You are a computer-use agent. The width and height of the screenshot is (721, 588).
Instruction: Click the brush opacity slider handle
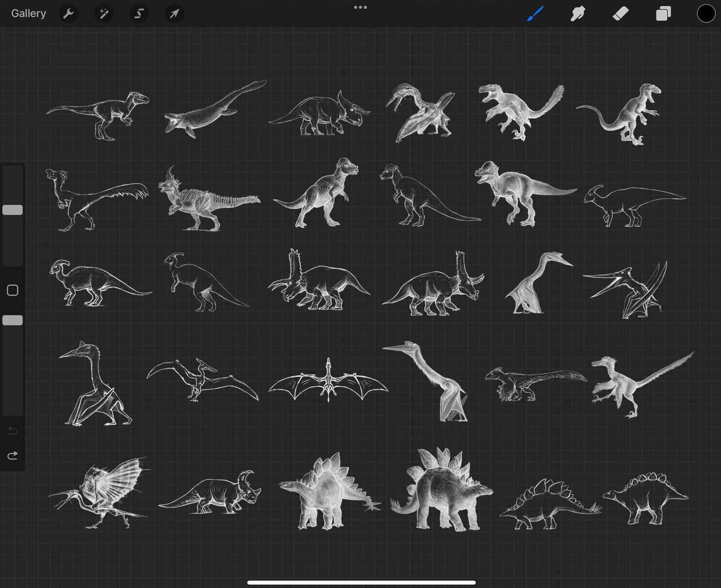coord(13,321)
